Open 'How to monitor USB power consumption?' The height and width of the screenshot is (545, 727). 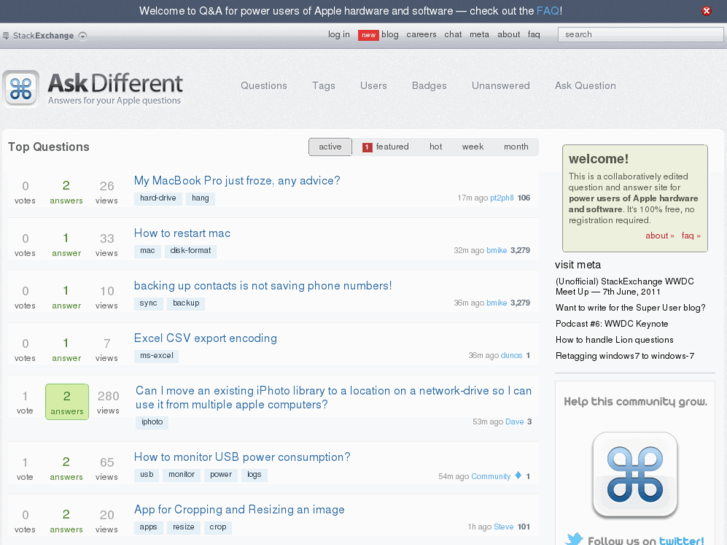tap(242, 457)
